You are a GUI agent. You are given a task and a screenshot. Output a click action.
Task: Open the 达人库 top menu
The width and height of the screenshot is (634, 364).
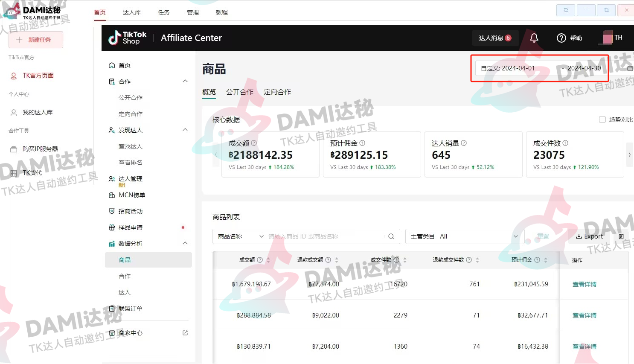click(131, 12)
